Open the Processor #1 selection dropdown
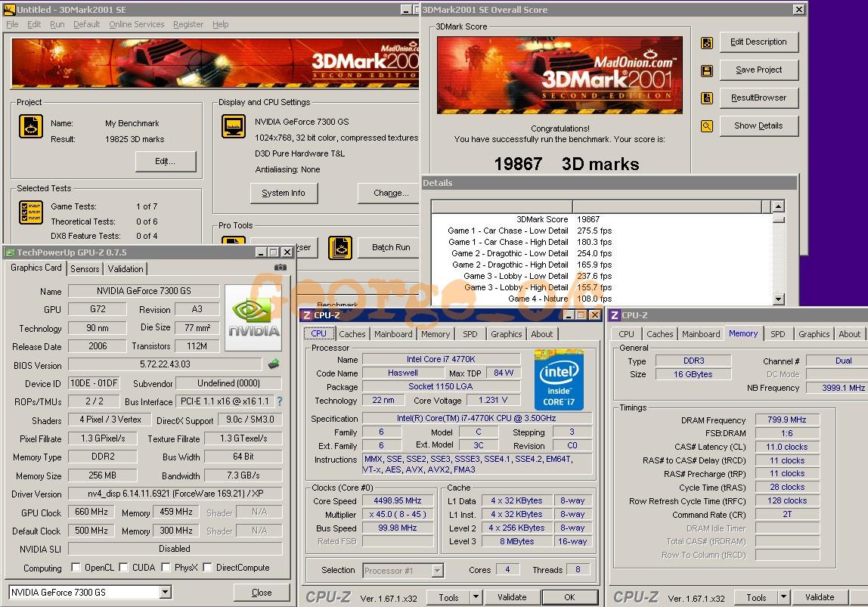The image size is (868, 607). 437,571
